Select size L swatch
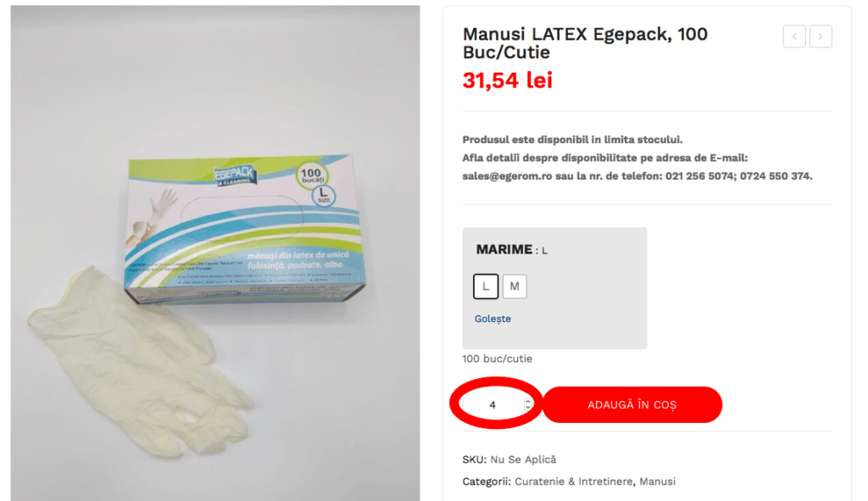Viewport: 868px width, 501px height. tap(486, 287)
